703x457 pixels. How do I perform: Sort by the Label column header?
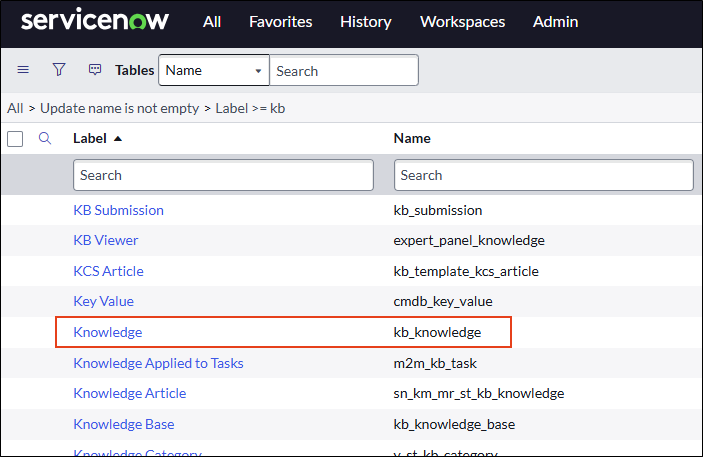tap(90, 139)
